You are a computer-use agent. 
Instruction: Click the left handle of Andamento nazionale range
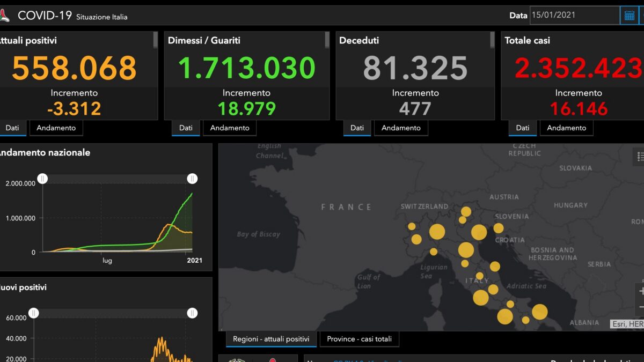pyautogui.click(x=42, y=179)
